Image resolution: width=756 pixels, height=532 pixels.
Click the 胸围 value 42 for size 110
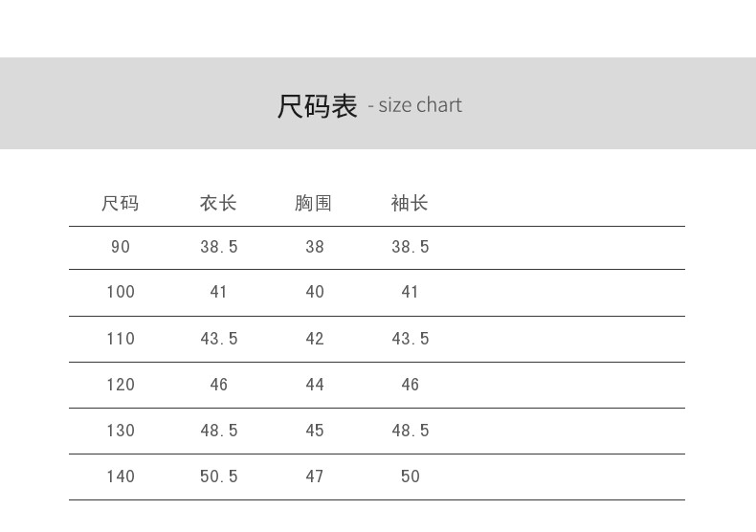pyautogui.click(x=315, y=339)
